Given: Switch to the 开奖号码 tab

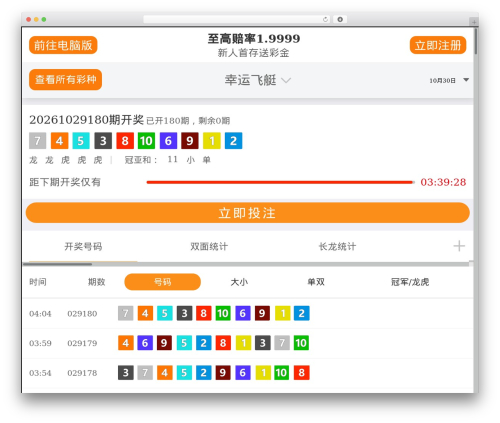Looking at the screenshot, I should coord(83,247).
